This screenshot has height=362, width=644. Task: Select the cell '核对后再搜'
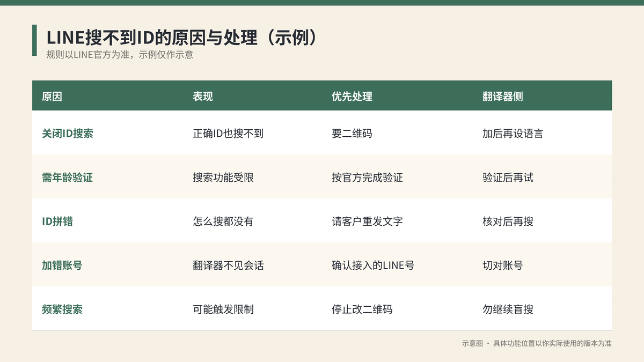tap(508, 221)
